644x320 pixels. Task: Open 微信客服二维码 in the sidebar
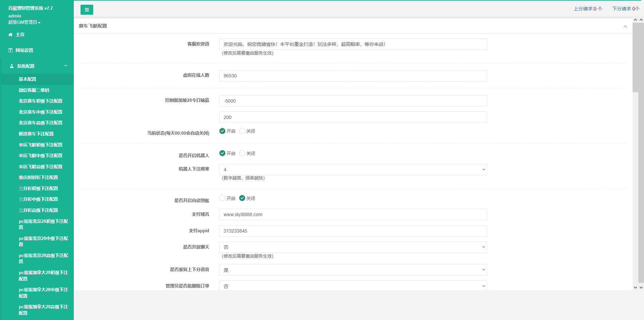[x=34, y=90]
